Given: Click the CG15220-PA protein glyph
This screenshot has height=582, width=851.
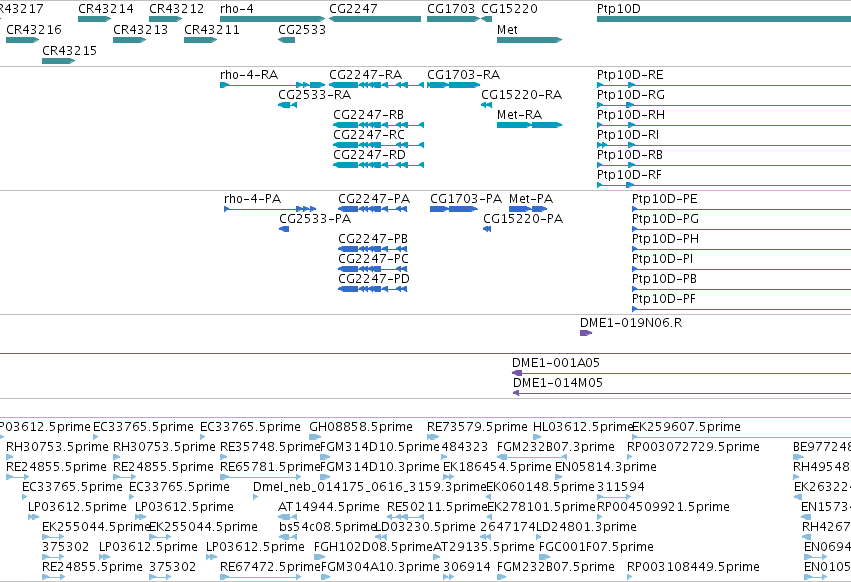Looking at the screenshot, I should 487,229.
